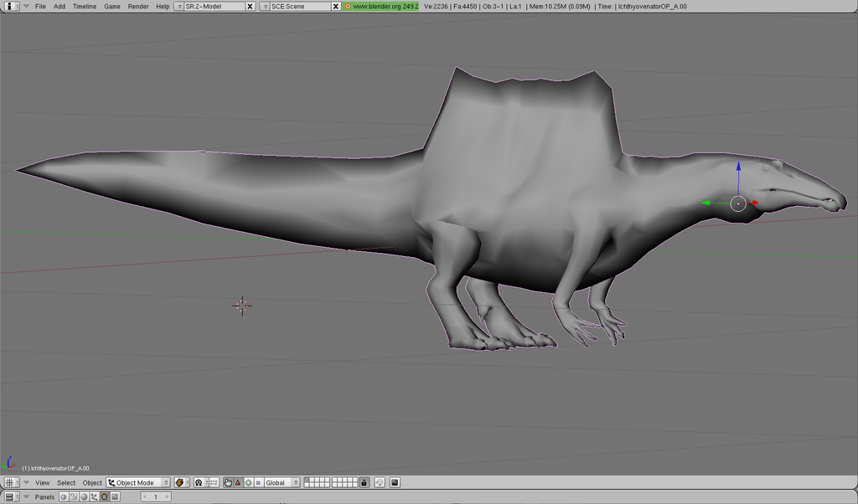Open the Object Mode dropdown
The image size is (858, 504).
(138, 483)
